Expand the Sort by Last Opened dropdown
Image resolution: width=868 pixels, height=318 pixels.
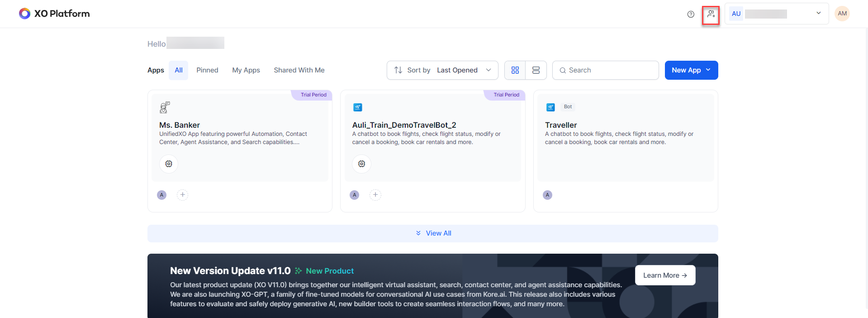pos(442,70)
